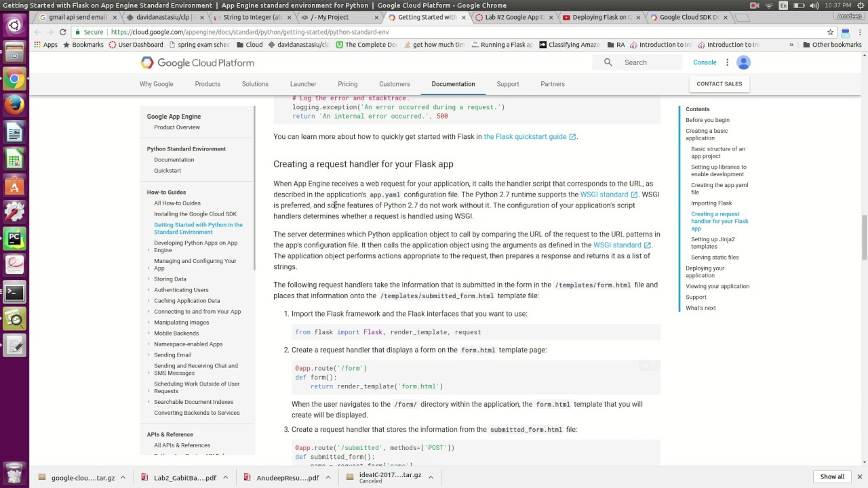
Task: Open the Trash in the dock
Action: pos(14,472)
